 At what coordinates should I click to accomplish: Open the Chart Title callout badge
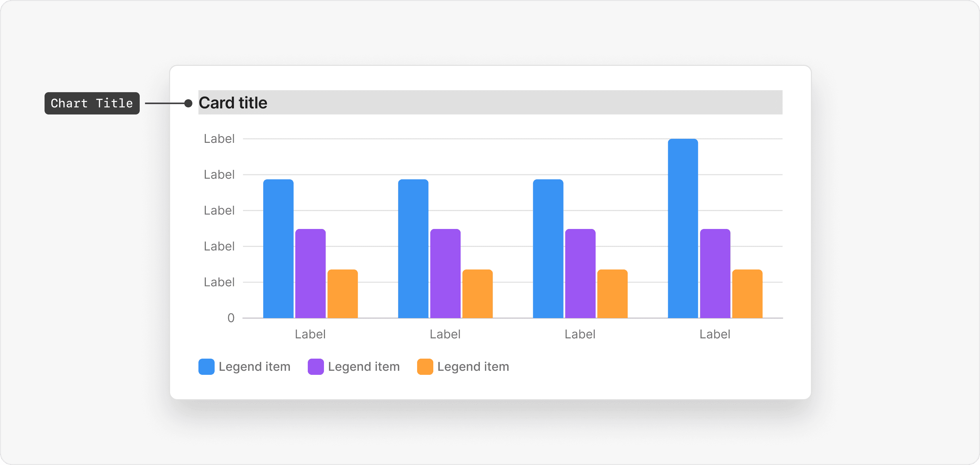(92, 103)
